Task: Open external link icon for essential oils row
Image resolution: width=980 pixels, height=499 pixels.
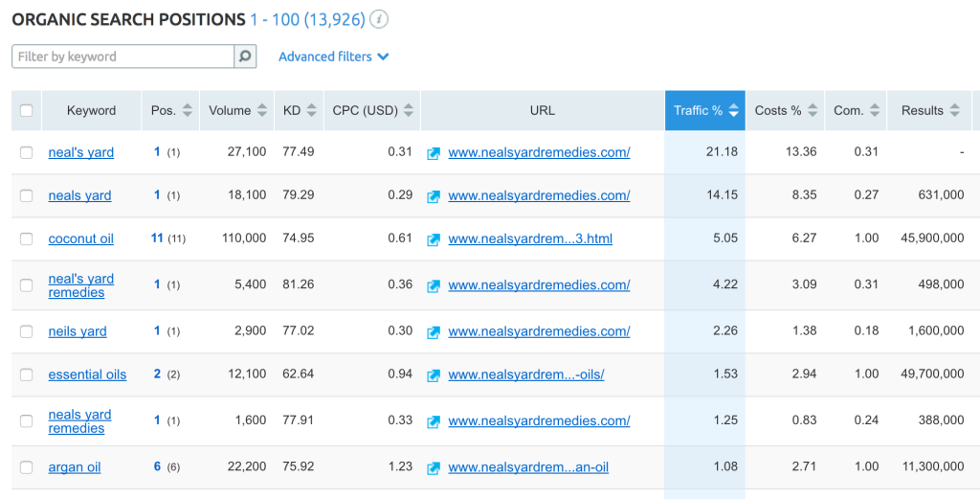Action: pos(434,375)
